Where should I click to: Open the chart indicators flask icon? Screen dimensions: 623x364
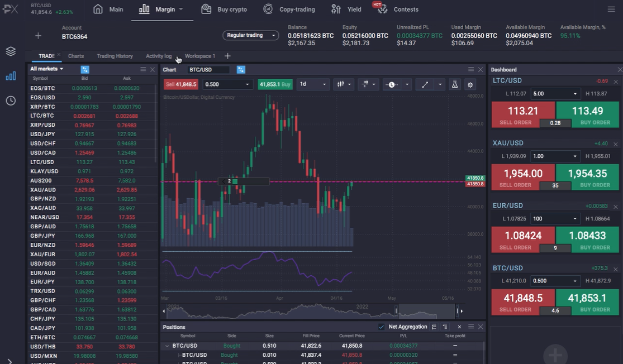(x=454, y=84)
